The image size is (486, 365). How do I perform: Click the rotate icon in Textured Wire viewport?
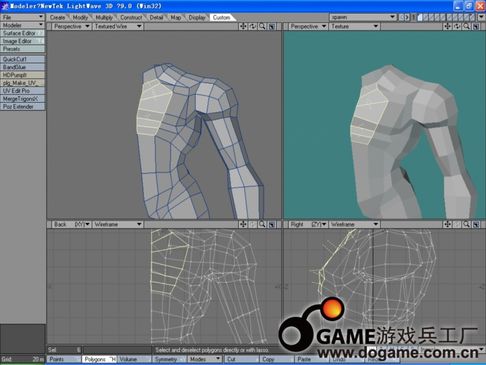253,26
